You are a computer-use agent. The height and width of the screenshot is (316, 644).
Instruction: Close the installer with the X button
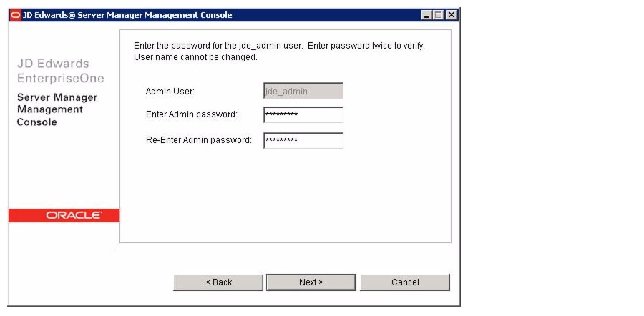pos(451,15)
